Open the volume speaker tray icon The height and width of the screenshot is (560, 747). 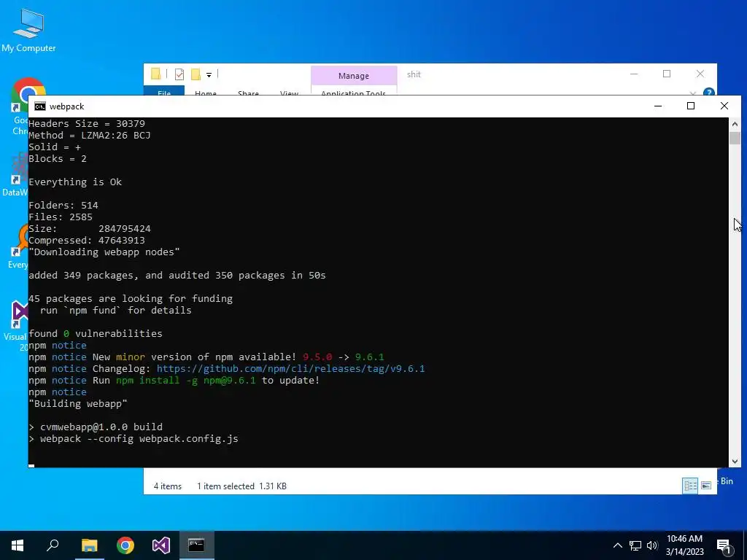pos(651,545)
